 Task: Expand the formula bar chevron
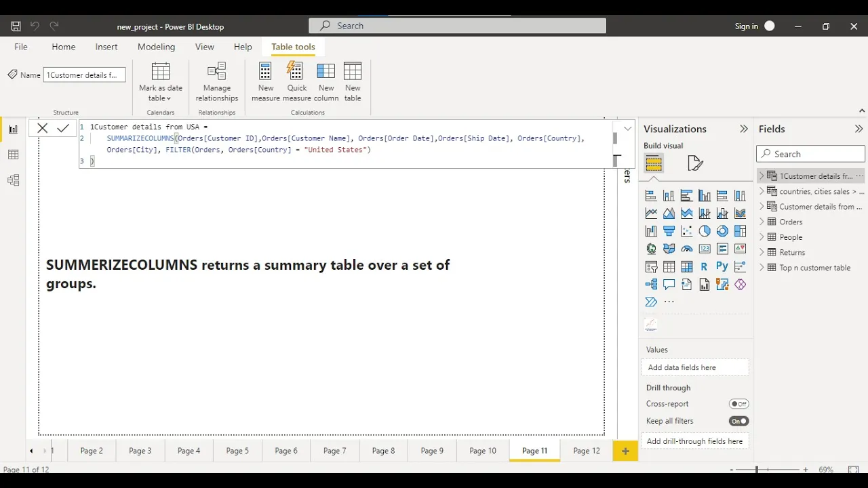pyautogui.click(x=627, y=129)
